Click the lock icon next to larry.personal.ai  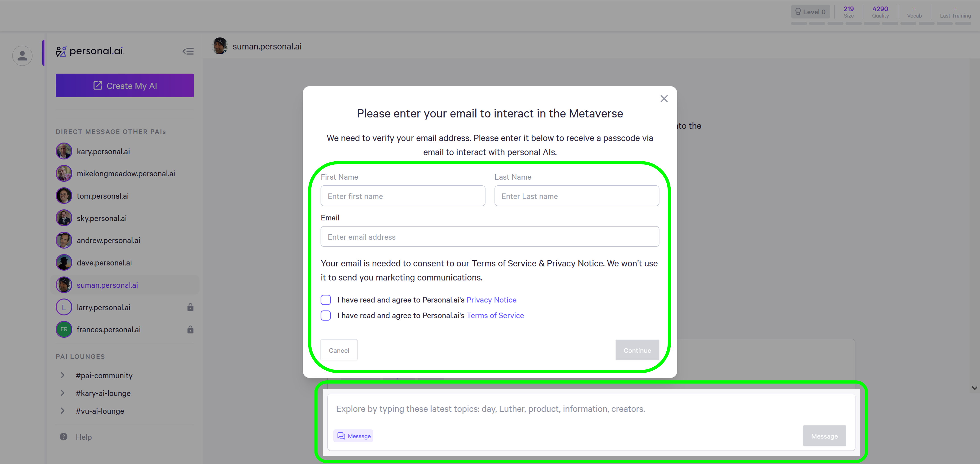[x=190, y=307]
